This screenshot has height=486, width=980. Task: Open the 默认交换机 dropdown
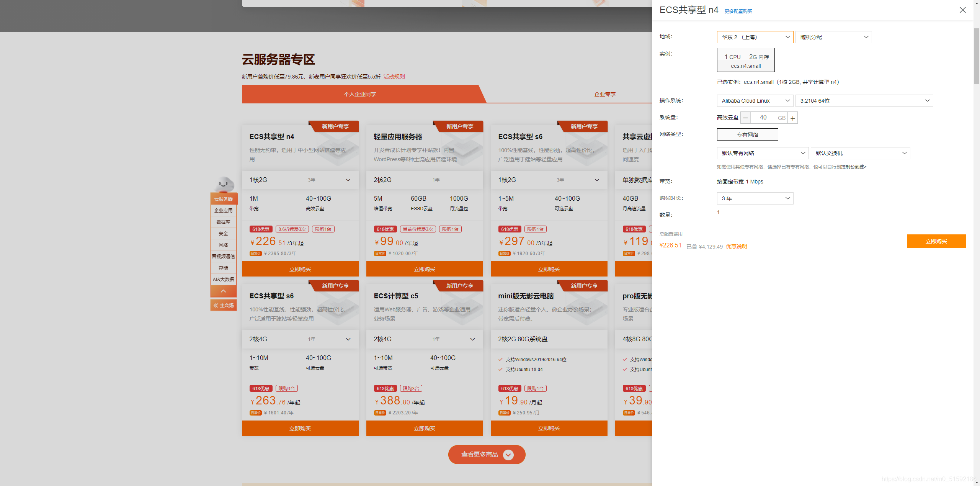pos(860,153)
